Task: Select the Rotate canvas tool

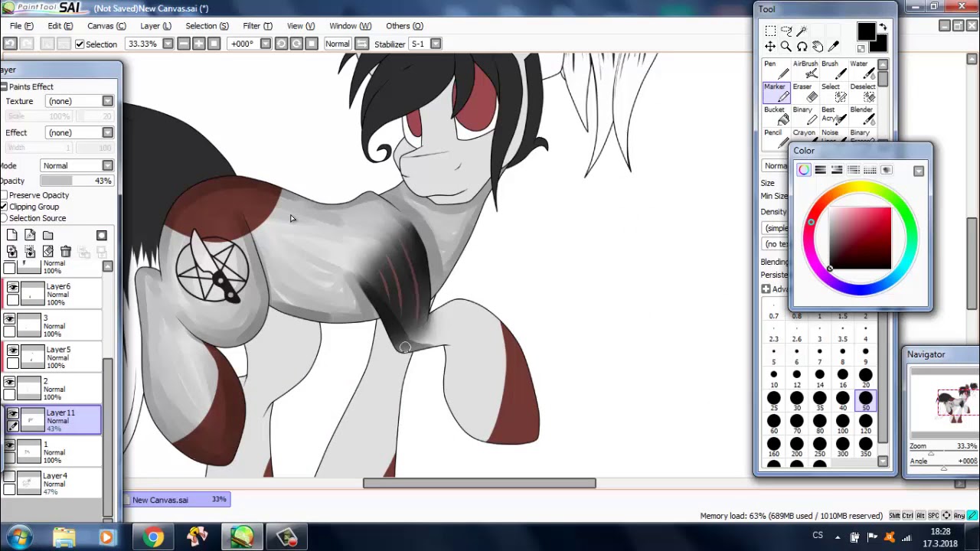Action: point(802,47)
